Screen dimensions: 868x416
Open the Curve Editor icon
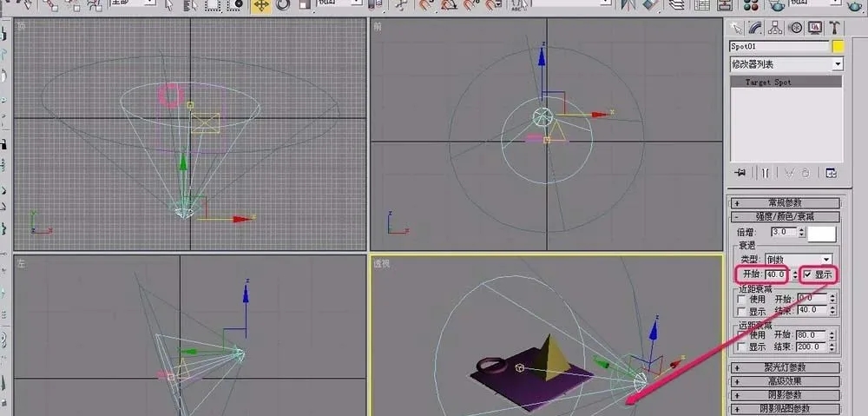[702, 5]
